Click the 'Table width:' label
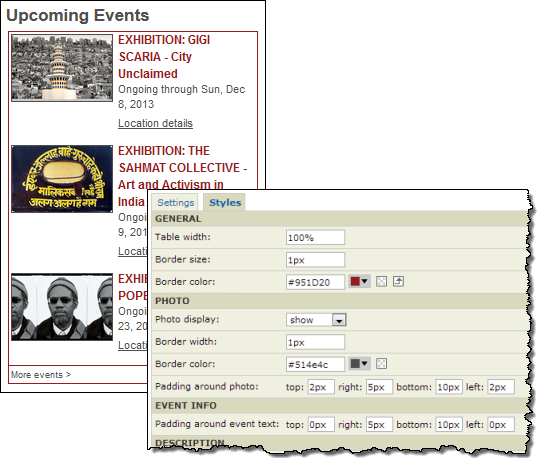Screen dimensions: 537x458 click(x=183, y=237)
